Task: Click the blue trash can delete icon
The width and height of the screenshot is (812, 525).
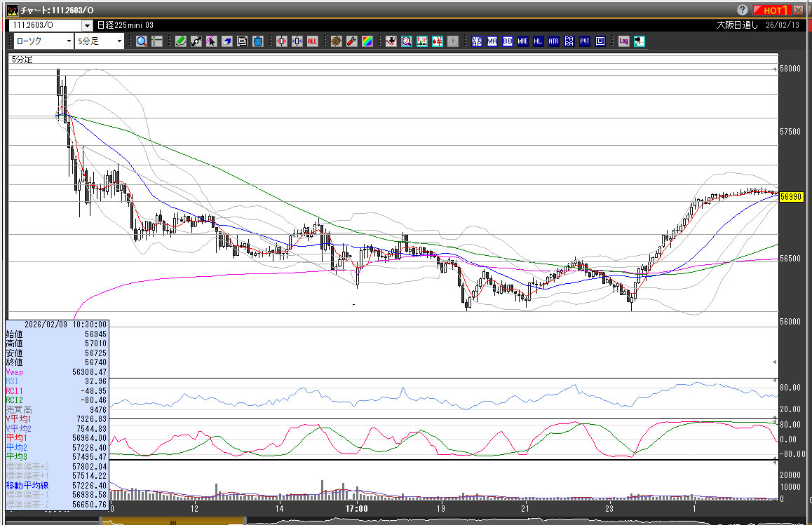Action: (257, 41)
